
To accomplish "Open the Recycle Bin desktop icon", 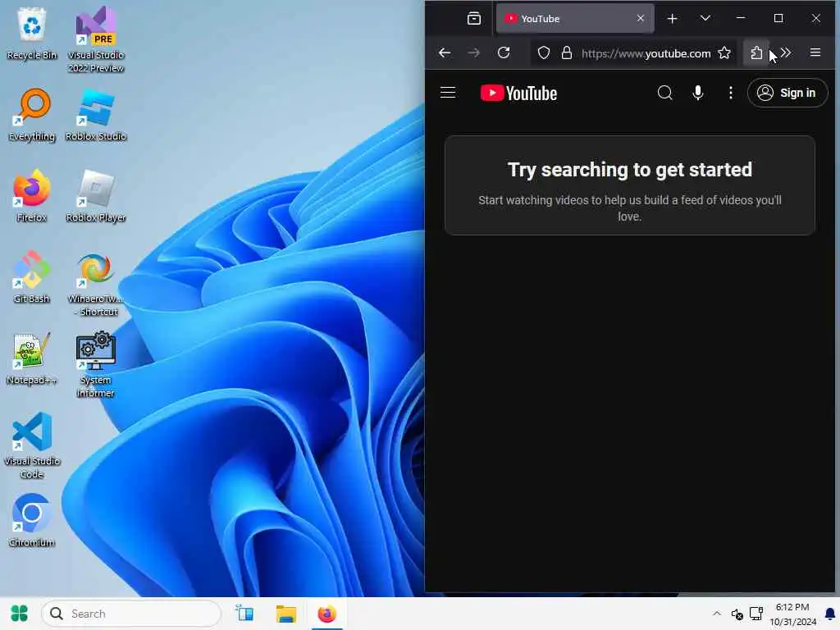I will [x=32, y=34].
